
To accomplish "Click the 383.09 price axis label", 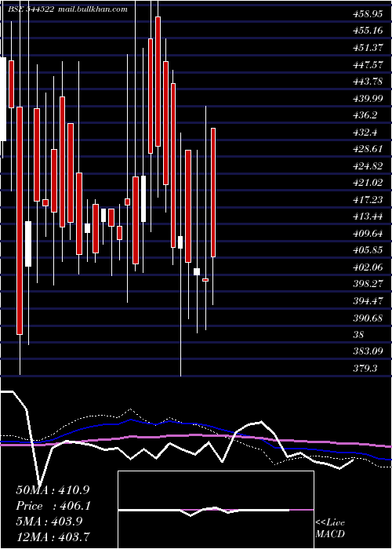I will point(368,351).
